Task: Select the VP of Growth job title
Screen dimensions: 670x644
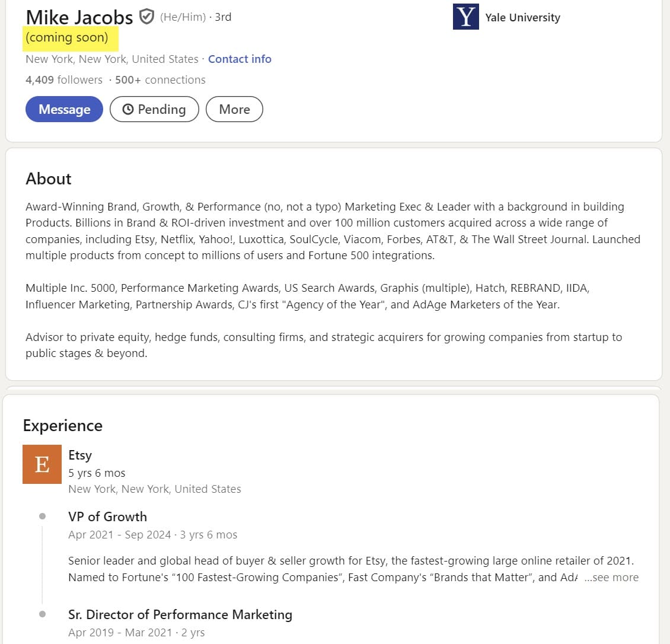Action: click(107, 517)
